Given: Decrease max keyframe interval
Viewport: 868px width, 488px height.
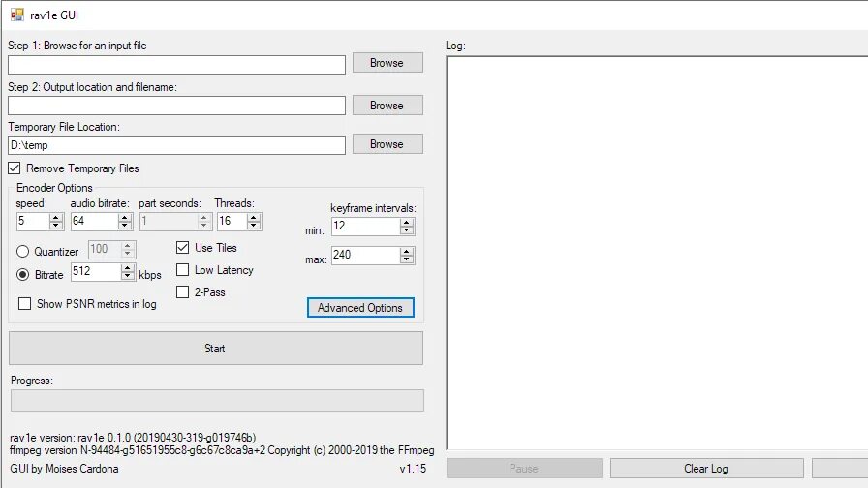Looking at the screenshot, I should coord(407,259).
